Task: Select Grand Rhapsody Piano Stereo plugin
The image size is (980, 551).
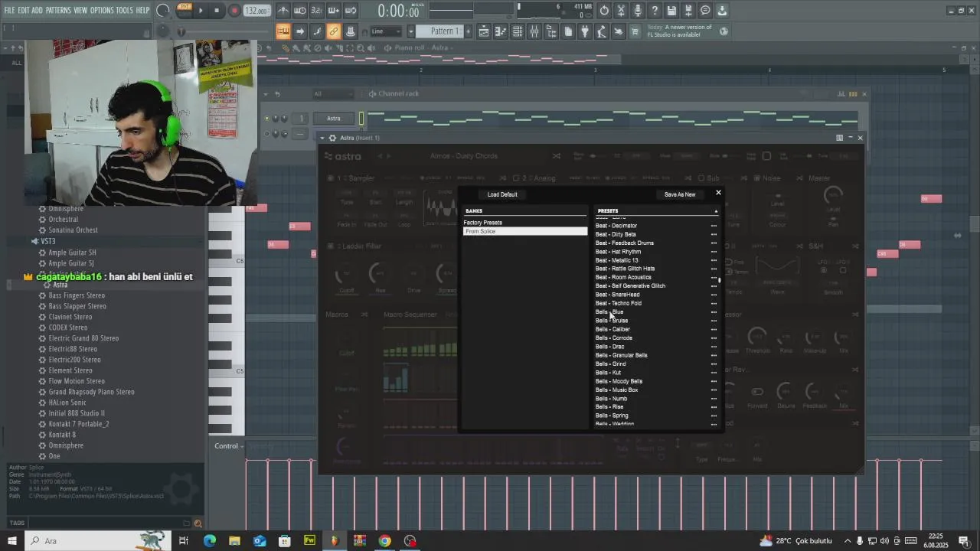Action: (91, 392)
